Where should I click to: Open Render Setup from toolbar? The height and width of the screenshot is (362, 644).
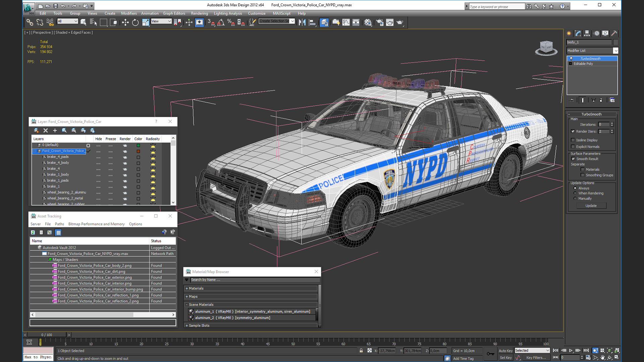point(380,22)
